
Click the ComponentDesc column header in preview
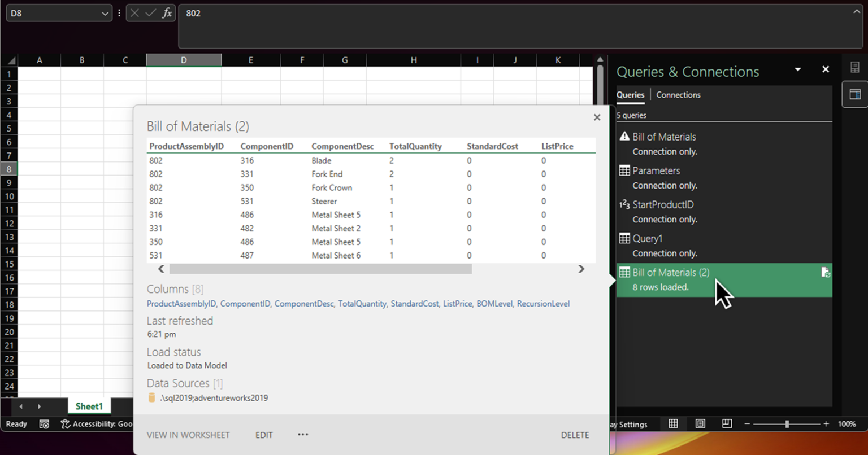click(x=342, y=146)
